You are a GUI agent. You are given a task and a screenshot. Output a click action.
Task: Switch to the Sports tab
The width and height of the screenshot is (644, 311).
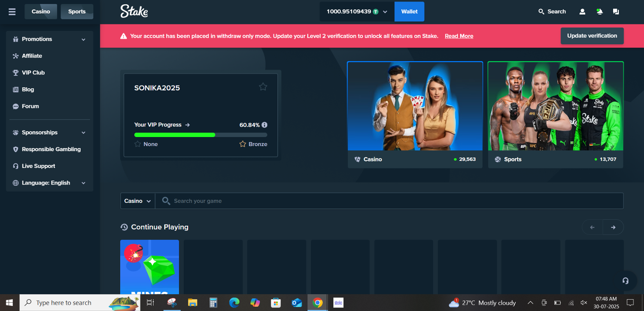(77, 12)
